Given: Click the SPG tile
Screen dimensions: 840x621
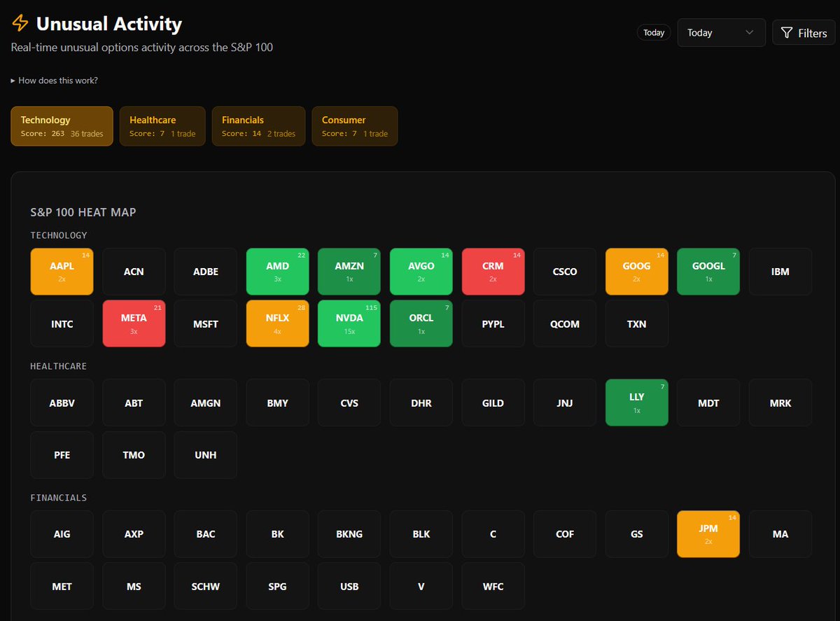Looking at the screenshot, I should [x=277, y=586].
